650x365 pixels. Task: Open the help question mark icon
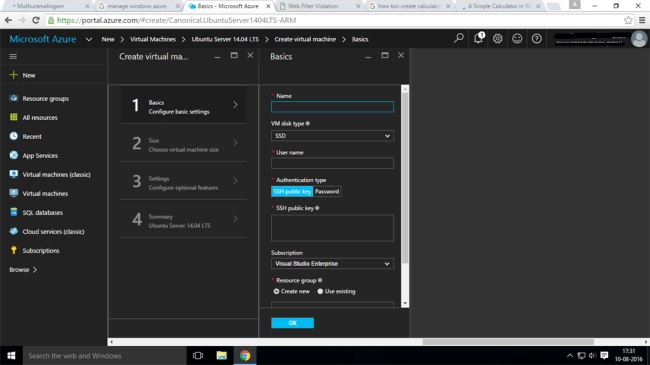coord(536,39)
